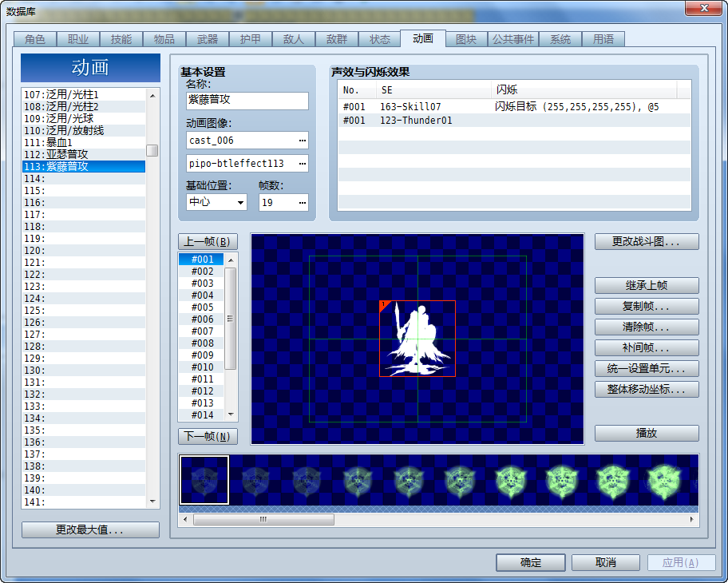The height and width of the screenshot is (583, 728).
Task: Click down arrow of frame list scrollbar
Action: tap(231, 414)
